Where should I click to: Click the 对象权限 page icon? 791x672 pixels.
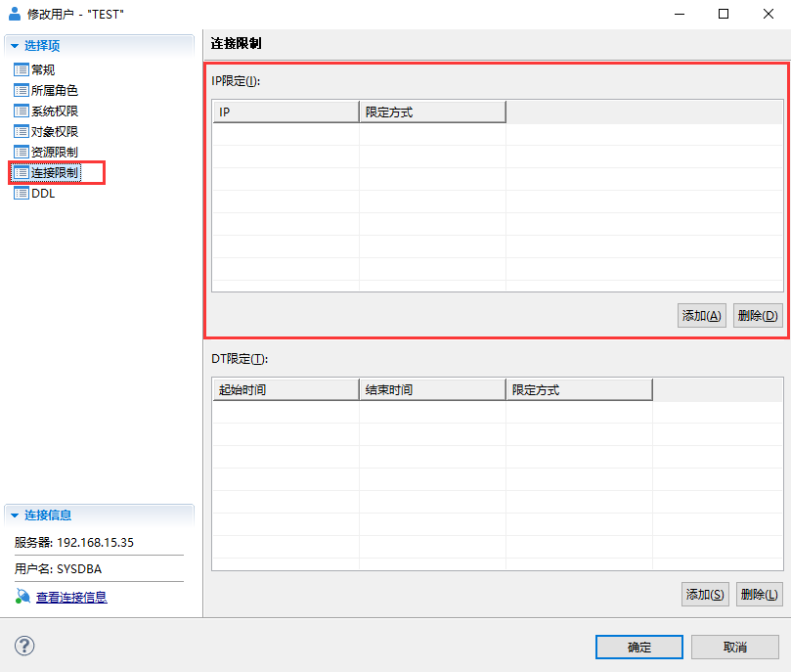pyautogui.click(x=22, y=132)
